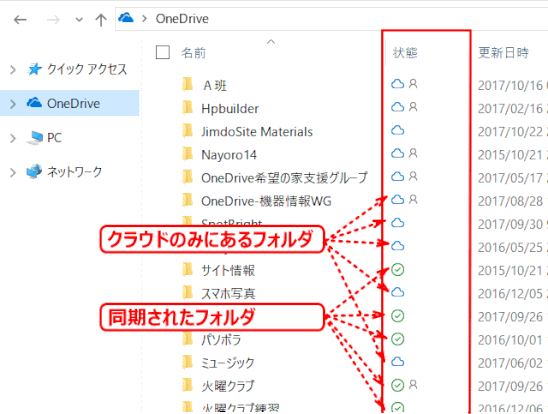Click shared person icon for 火曜クラブ

coord(413,385)
